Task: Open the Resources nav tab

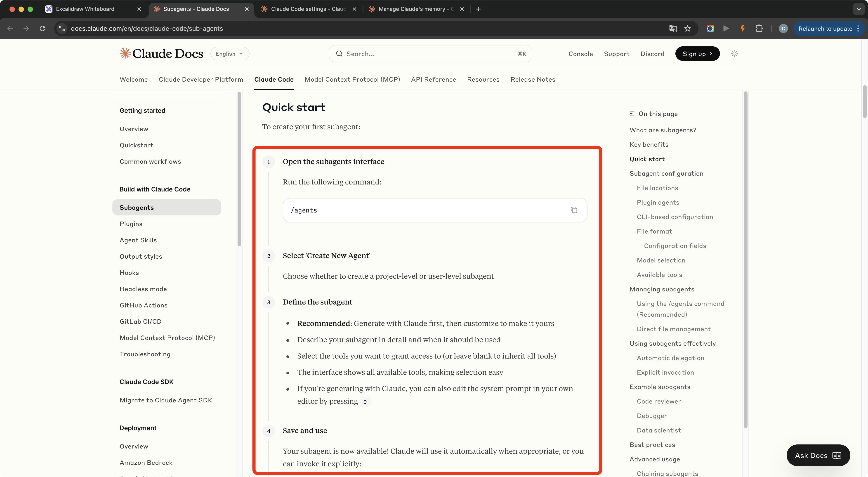Action: pyautogui.click(x=483, y=80)
